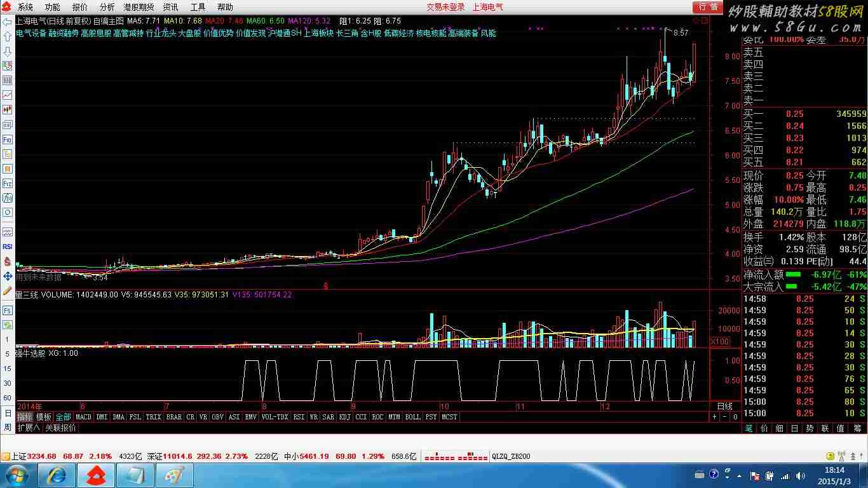Viewport: 868px width, 488px height.
Task: Switch to the 细 detail tab
Action: (780, 428)
